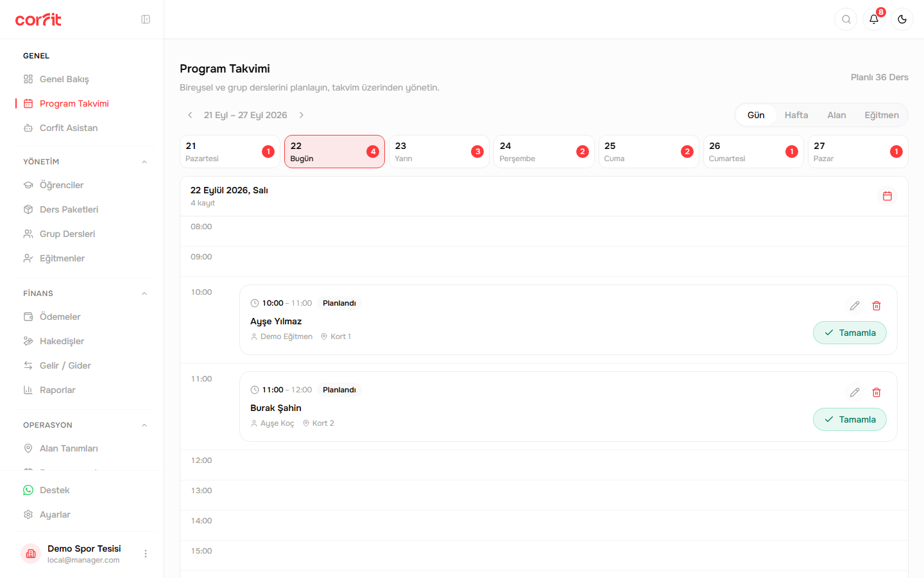Collapse the FİNANS section
The width and height of the screenshot is (924, 578).
[144, 293]
